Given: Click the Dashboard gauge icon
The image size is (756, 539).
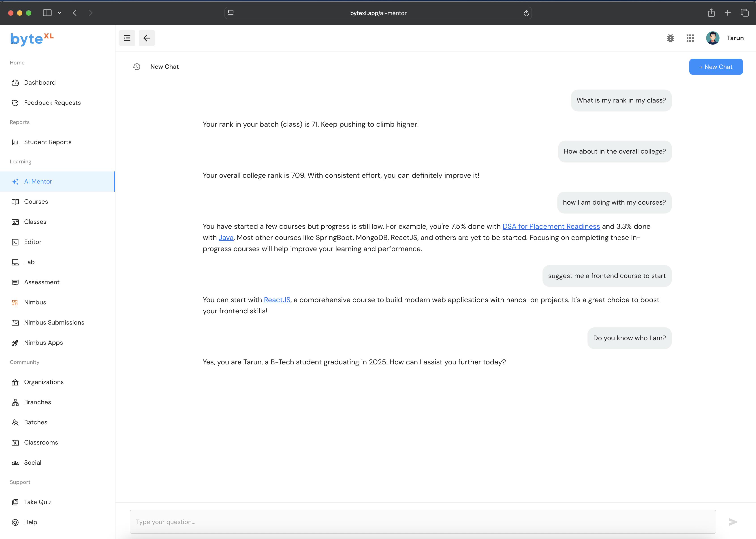Looking at the screenshot, I should click(x=15, y=83).
